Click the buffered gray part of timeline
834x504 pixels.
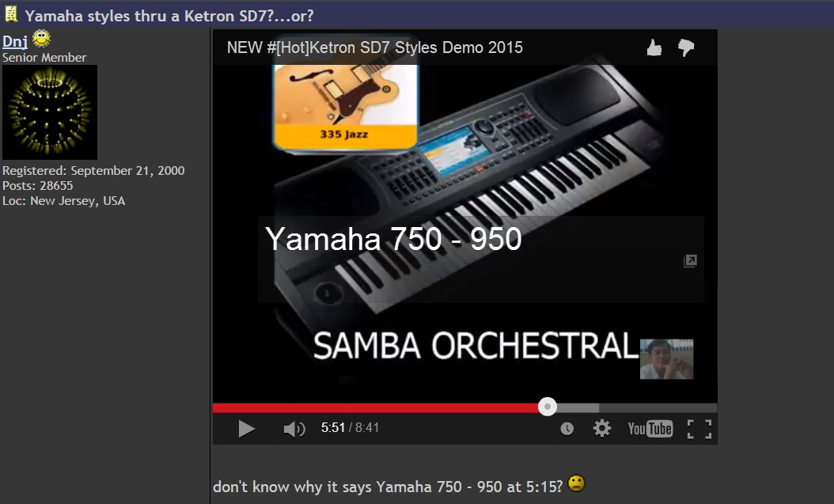(x=578, y=407)
